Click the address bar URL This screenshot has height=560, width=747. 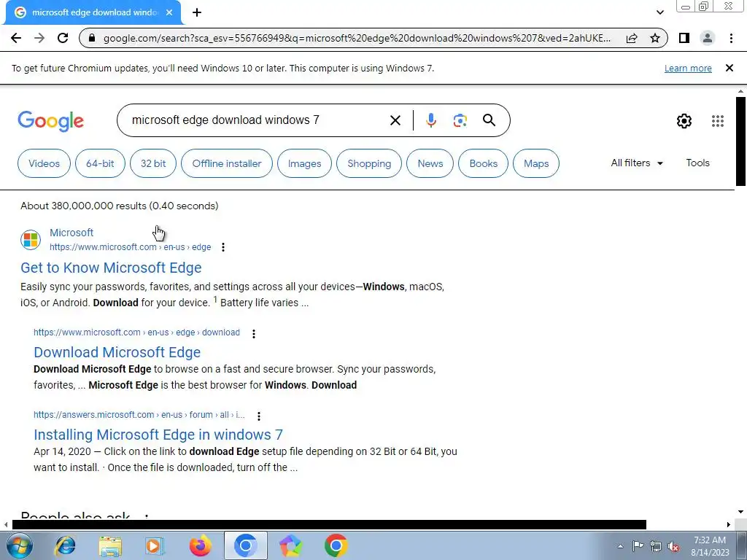(x=356, y=38)
